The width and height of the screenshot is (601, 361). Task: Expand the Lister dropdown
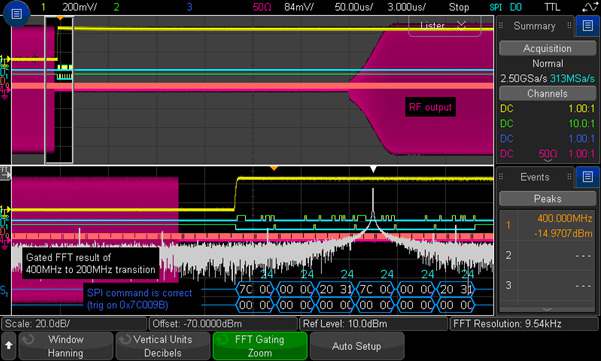click(445, 26)
